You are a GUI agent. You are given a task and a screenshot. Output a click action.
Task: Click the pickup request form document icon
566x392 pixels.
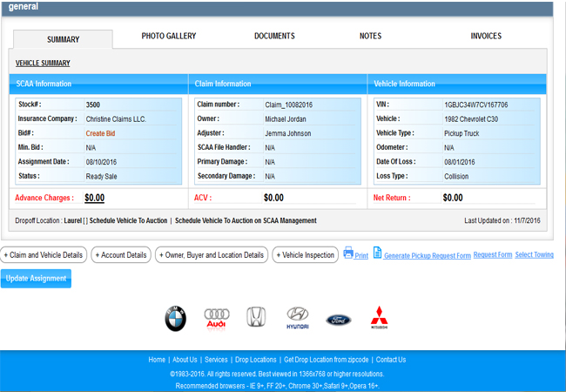377,253
